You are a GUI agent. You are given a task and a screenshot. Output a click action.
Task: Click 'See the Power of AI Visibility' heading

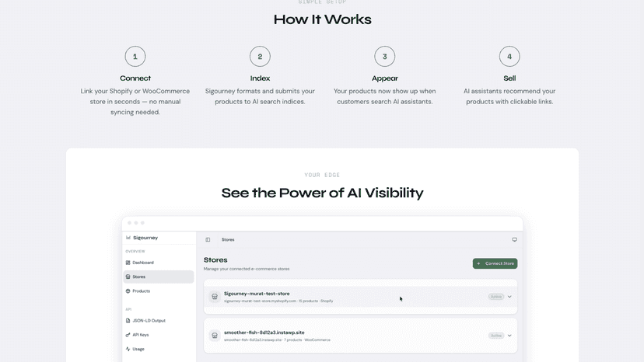323,193
